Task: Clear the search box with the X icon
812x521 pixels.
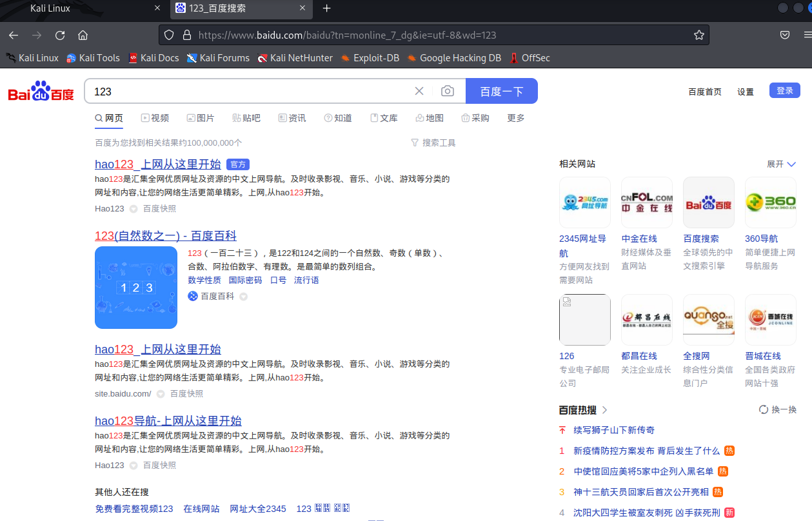Action: click(x=419, y=91)
